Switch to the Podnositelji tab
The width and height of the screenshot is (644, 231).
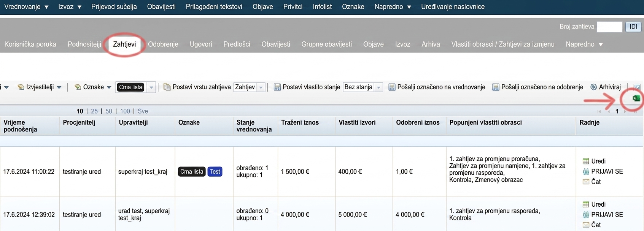(84, 44)
